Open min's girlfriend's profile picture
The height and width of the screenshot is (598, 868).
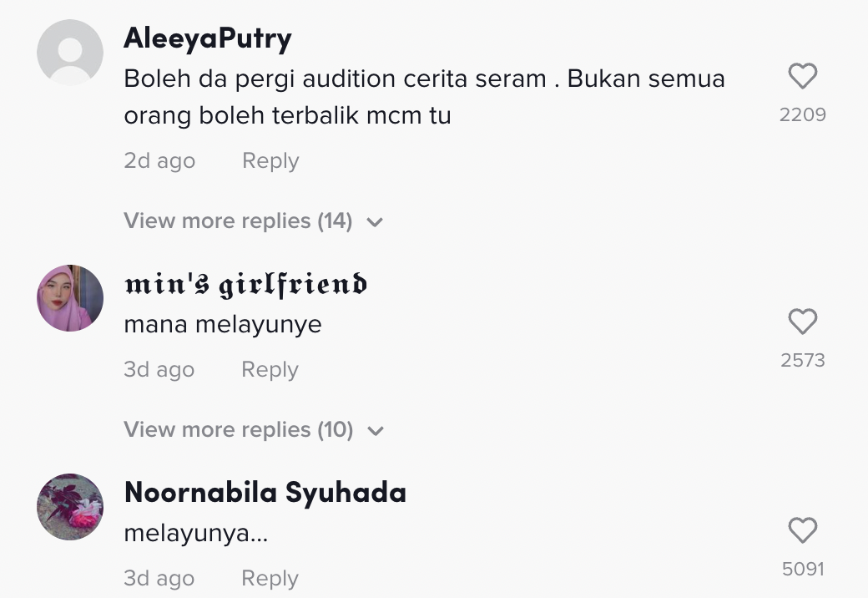pos(70,298)
